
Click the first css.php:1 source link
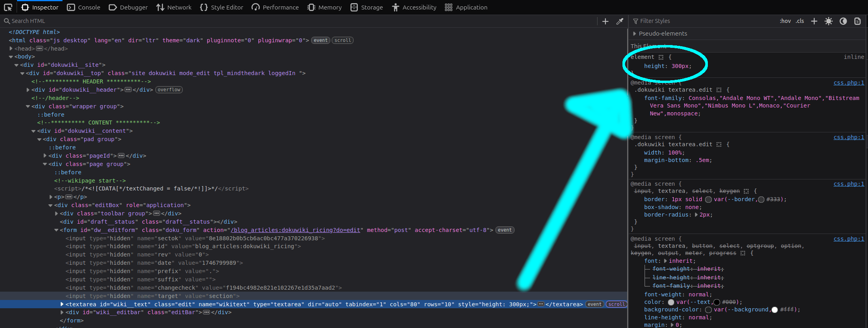849,83
